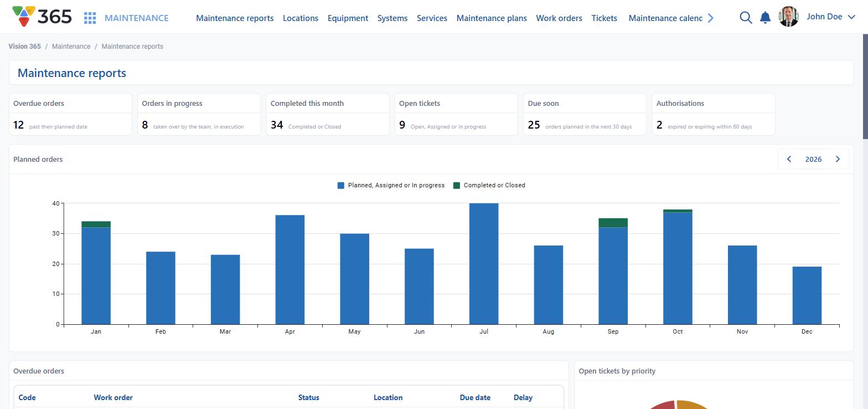Sort overdue orders by Due date column
Viewport: 868px width, 409px height.
point(475,397)
